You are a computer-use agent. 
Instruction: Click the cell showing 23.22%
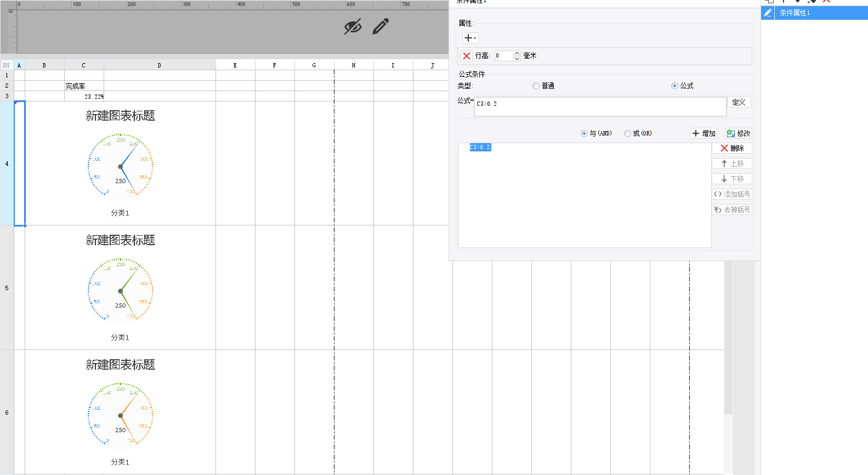84,96
